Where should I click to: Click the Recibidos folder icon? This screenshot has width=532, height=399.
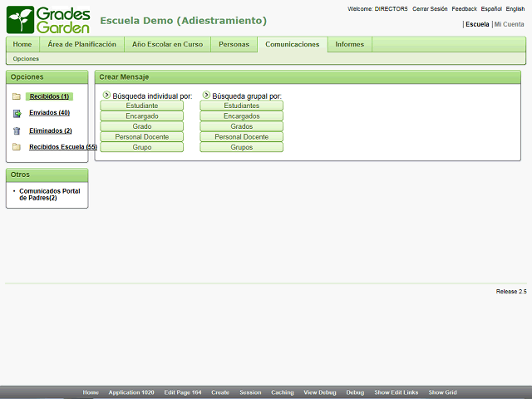pos(17,96)
